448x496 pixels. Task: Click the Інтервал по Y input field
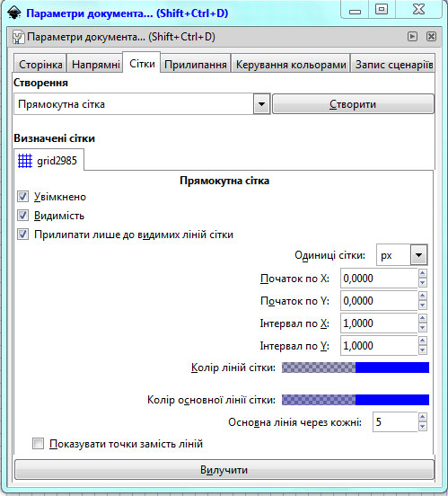(x=379, y=345)
